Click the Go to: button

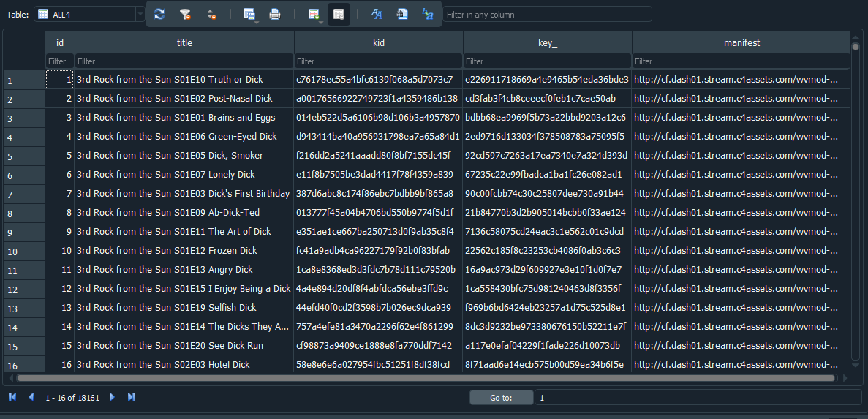coord(501,397)
